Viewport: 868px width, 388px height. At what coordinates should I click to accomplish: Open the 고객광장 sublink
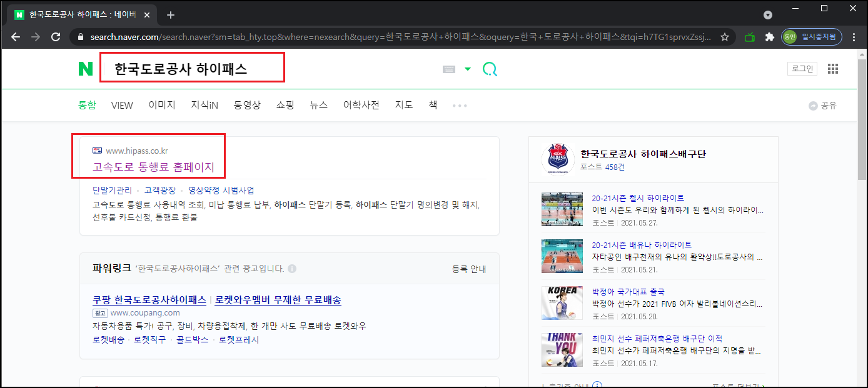pos(160,190)
